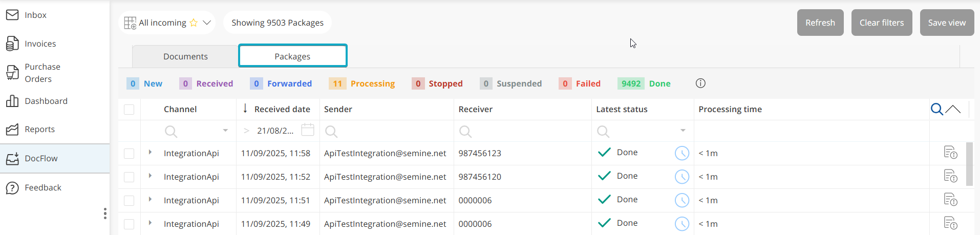The width and height of the screenshot is (980, 235).
Task: Switch to the Documents tab
Action: pyautogui.click(x=185, y=56)
